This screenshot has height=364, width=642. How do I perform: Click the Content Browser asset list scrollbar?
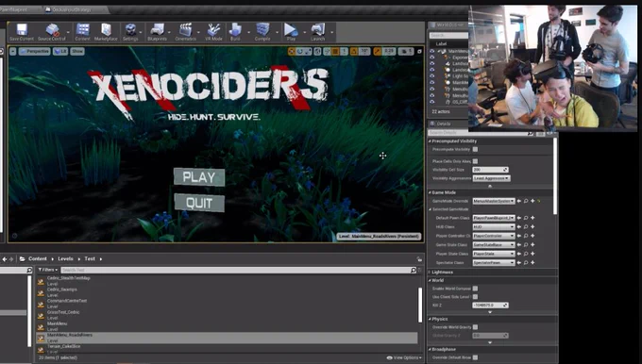pyautogui.click(x=420, y=306)
